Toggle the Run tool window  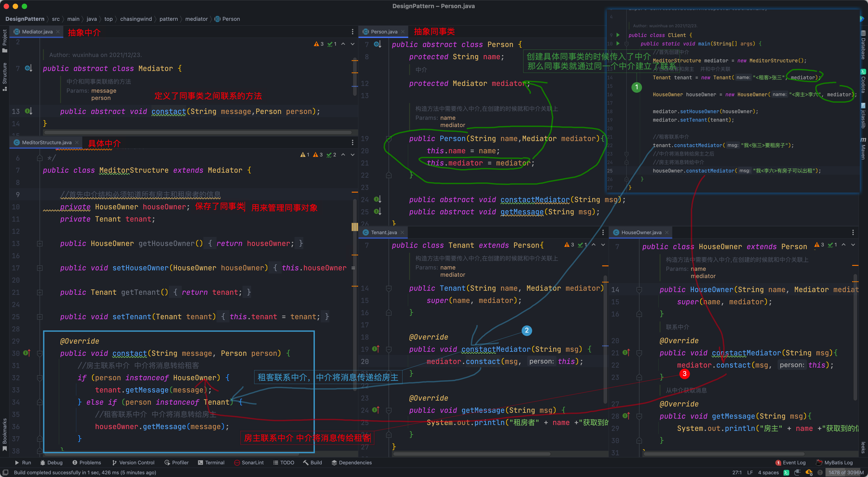(x=23, y=463)
